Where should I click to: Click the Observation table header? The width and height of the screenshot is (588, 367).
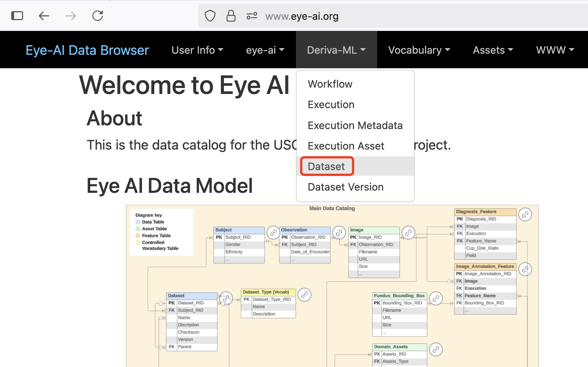[305, 230]
